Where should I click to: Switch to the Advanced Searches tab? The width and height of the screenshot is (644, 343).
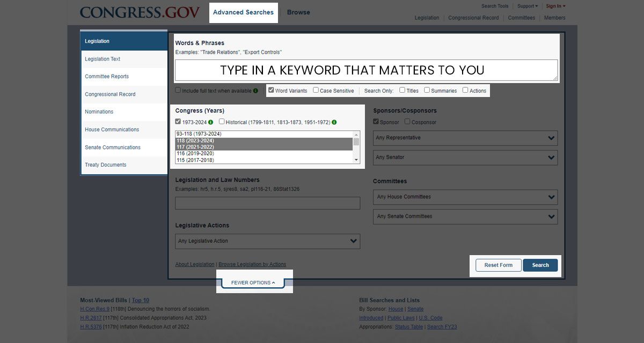243,12
